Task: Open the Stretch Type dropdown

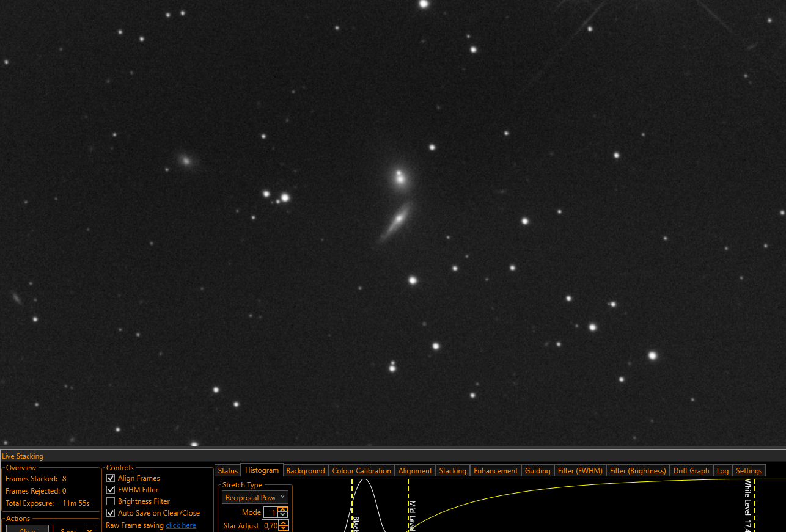Action: pos(255,498)
